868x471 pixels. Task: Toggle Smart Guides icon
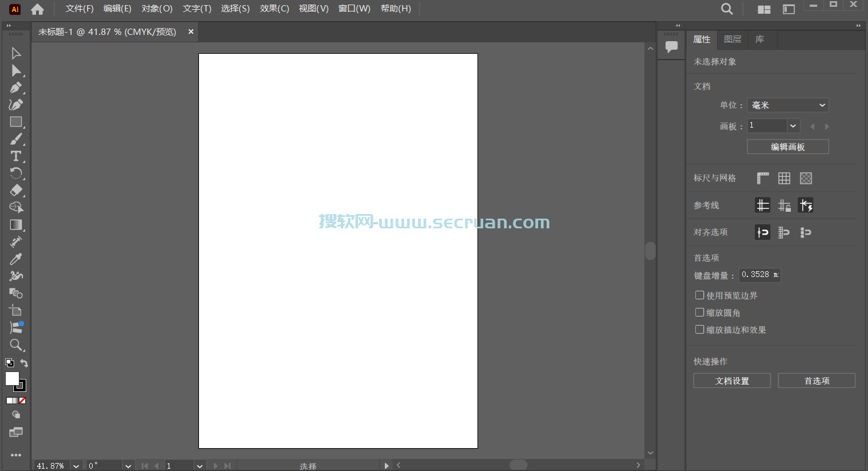(x=806, y=205)
